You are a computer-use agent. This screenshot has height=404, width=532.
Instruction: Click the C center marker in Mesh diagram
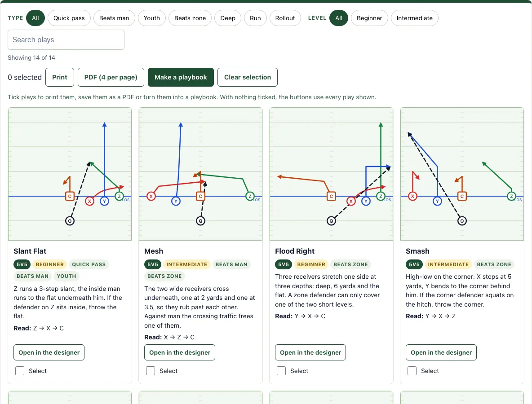(x=200, y=196)
